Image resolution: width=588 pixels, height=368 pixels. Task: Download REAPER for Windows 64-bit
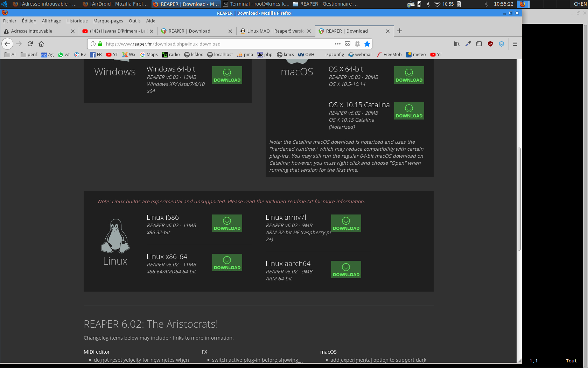(x=227, y=75)
